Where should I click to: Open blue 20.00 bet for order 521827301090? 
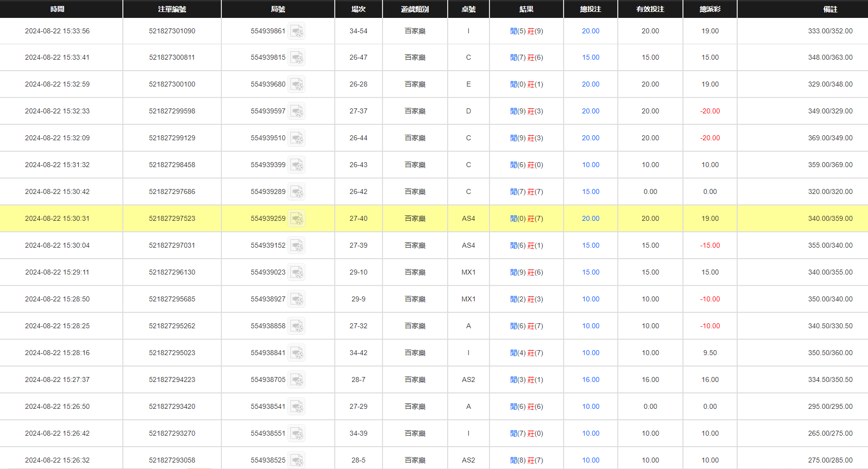point(590,31)
